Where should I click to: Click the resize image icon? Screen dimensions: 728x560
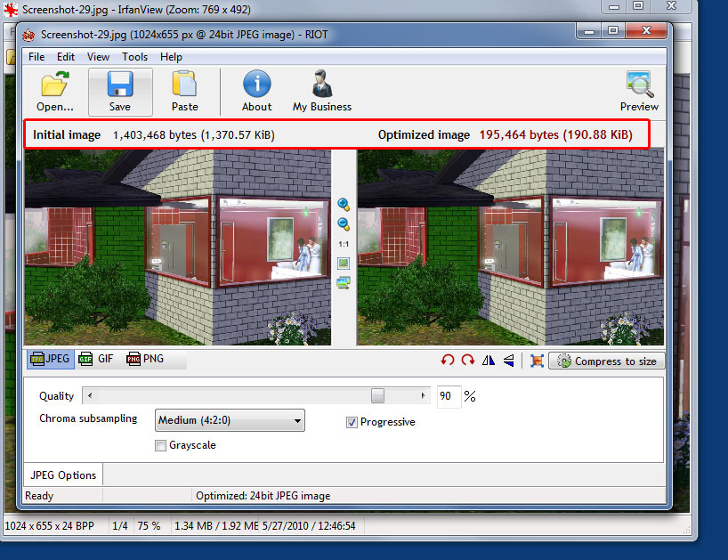point(537,361)
